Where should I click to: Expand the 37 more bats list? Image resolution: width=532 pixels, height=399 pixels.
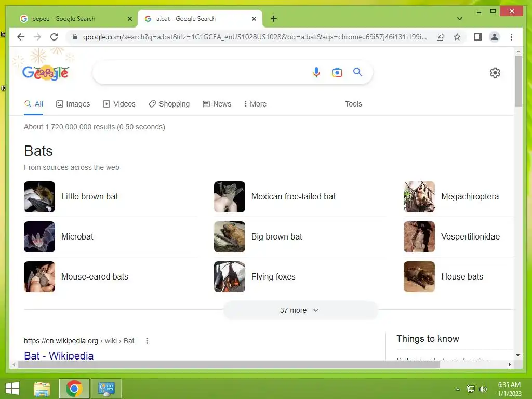[300, 310]
